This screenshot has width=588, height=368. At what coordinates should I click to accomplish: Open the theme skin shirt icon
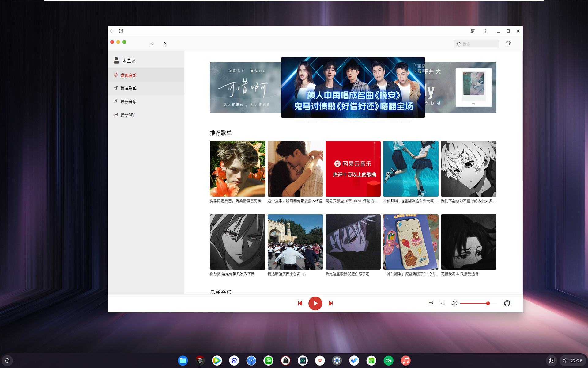click(508, 43)
